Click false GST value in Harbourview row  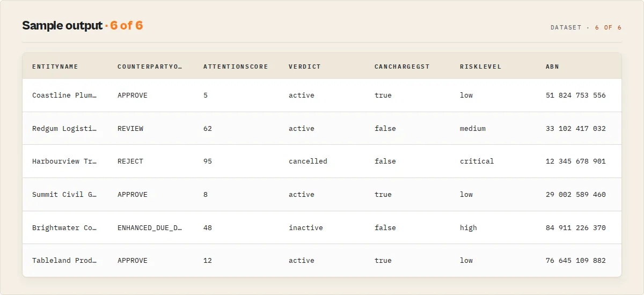coord(385,161)
